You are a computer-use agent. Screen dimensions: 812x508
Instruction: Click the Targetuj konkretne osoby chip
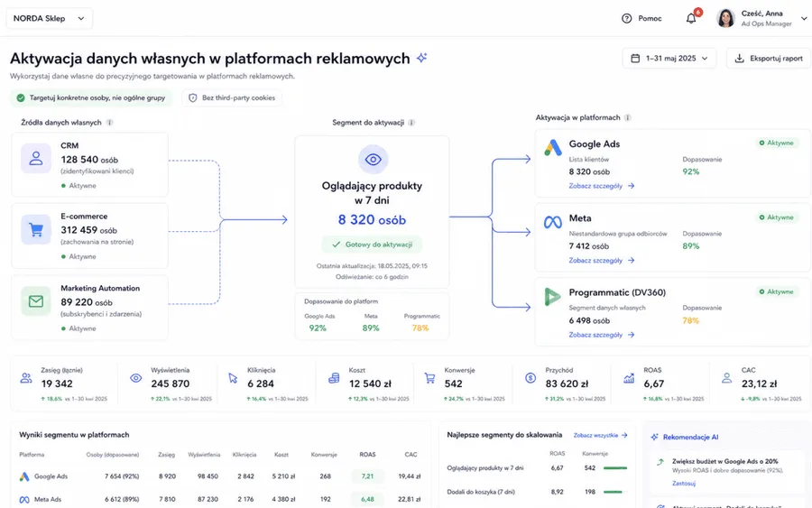pos(91,97)
